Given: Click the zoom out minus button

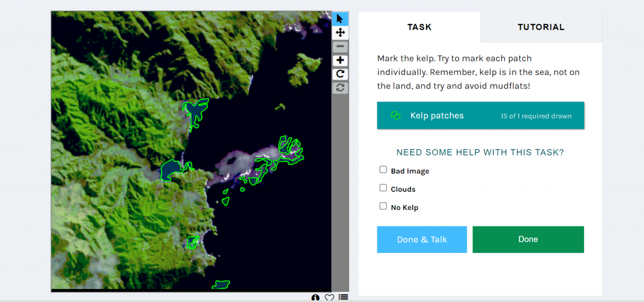Looking at the screenshot, I should pyautogui.click(x=340, y=47).
